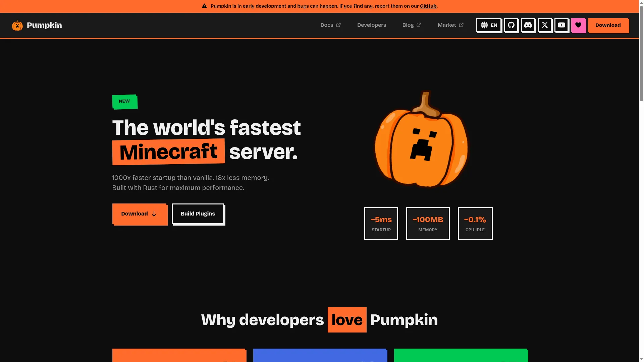Click the Pumpkin logo icon in header
This screenshot has width=644, height=362.
pos(17,25)
